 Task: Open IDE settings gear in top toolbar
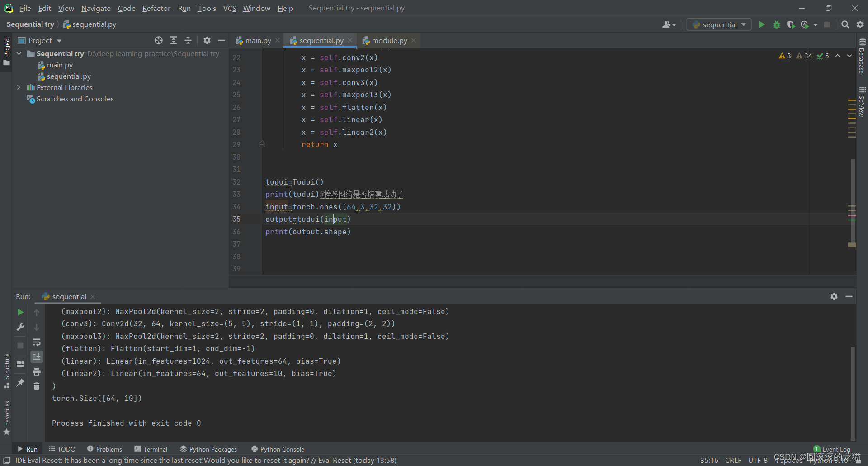click(860, 24)
